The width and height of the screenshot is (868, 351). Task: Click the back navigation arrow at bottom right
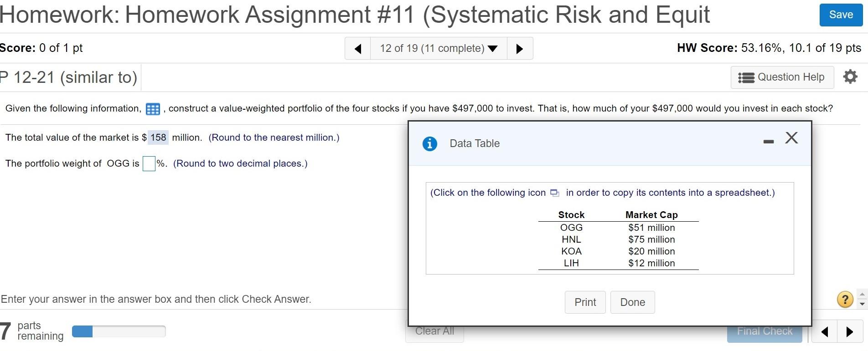coord(824,332)
